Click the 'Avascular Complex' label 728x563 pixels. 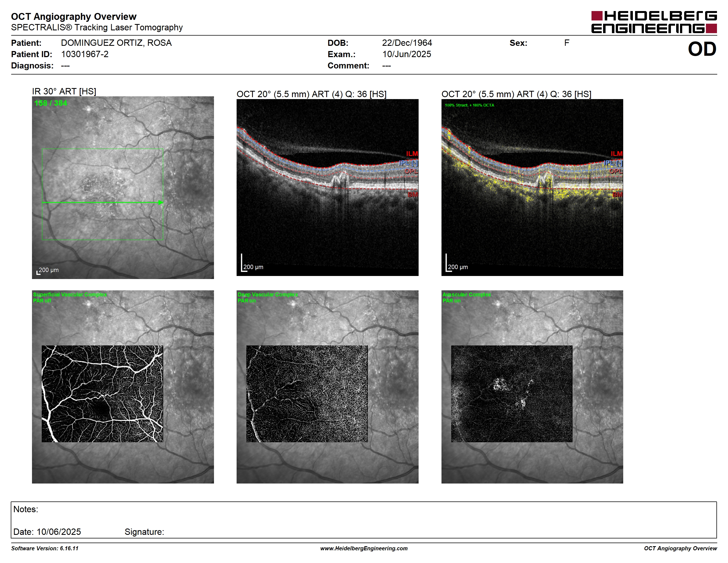coord(466,294)
